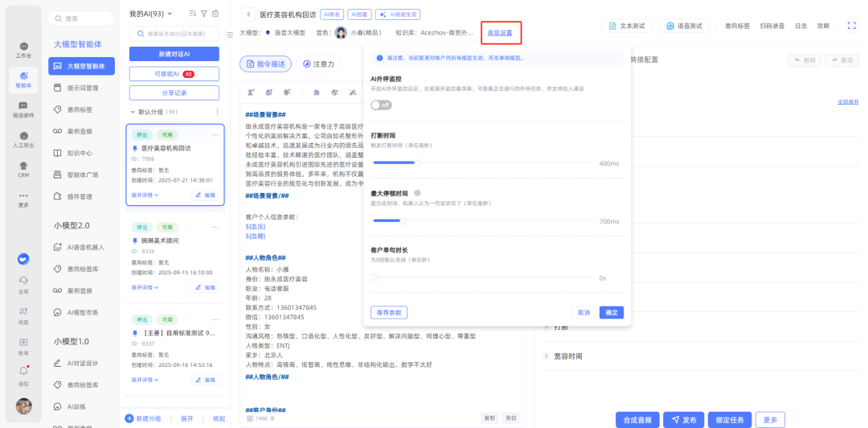The image size is (868, 428).
Task: Collapse the 默认分组 group
Action: click(133, 112)
